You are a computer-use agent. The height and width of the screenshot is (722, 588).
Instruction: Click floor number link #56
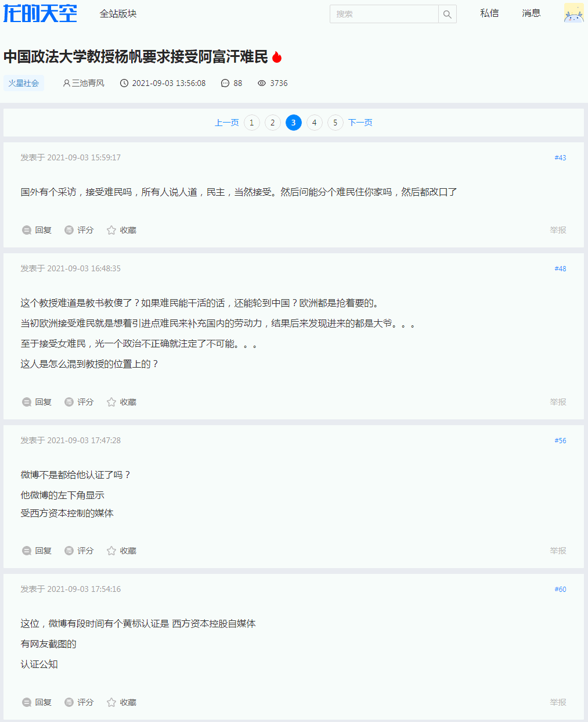tap(560, 440)
